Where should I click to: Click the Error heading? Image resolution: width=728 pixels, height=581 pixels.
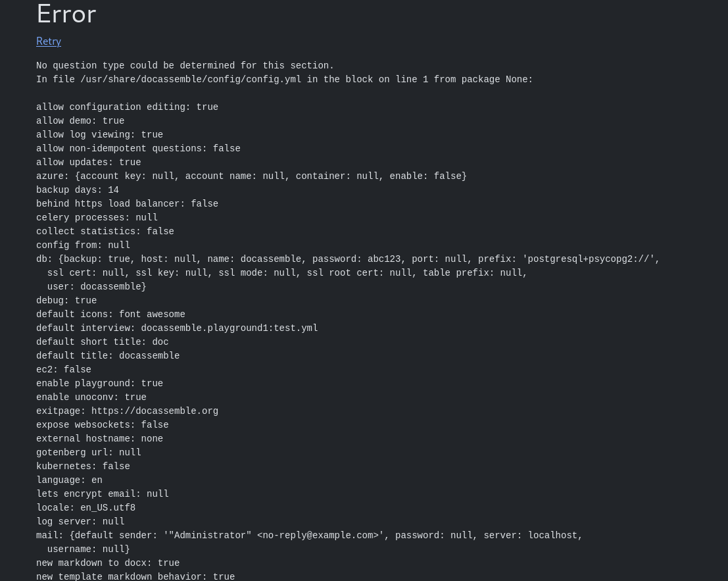(66, 14)
